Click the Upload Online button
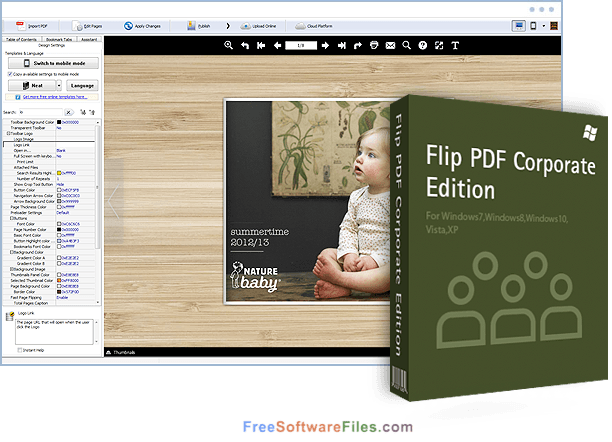Image resolution: width=612 pixels, height=442 pixels. [x=258, y=26]
